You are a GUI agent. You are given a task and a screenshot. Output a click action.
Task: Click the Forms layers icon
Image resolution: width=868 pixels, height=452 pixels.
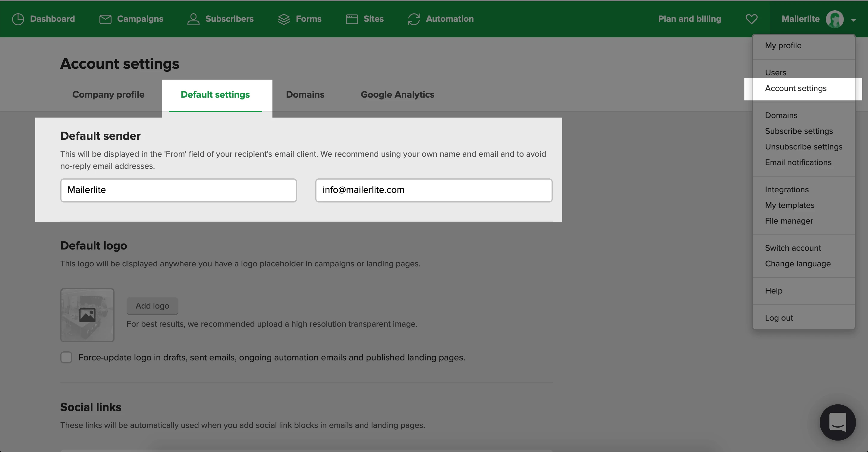click(284, 19)
